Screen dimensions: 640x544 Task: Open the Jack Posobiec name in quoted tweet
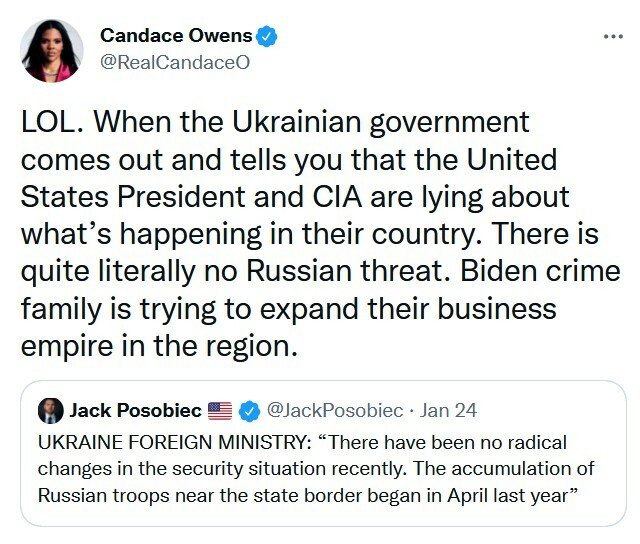click(135, 410)
